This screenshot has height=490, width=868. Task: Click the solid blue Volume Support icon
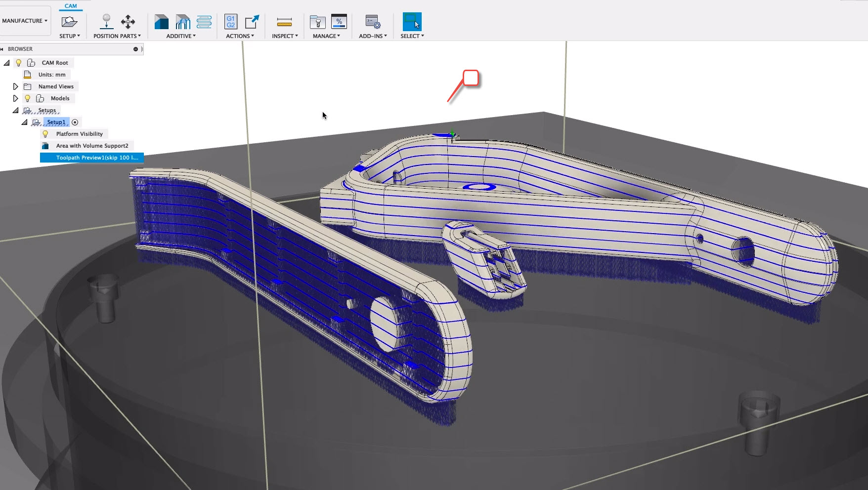click(161, 22)
